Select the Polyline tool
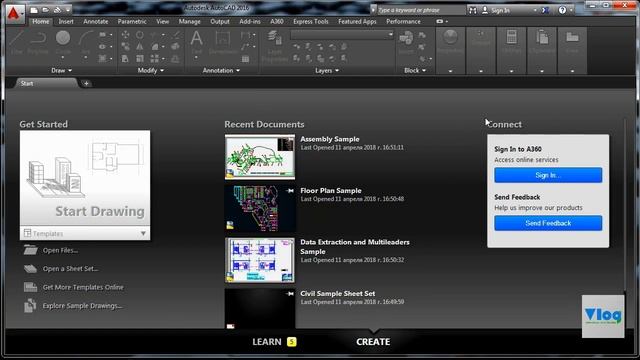The width and height of the screenshot is (640, 360). pos(38,42)
